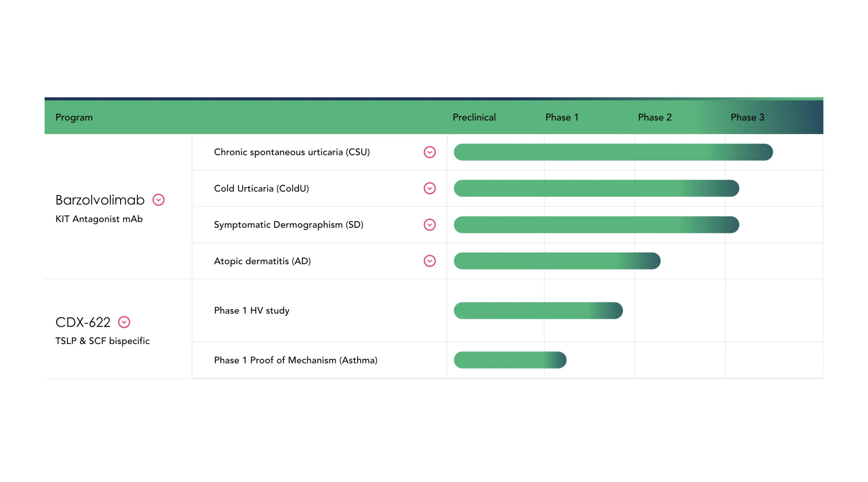Expand the Atopic dermatitis (AD) row

tap(430, 261)
